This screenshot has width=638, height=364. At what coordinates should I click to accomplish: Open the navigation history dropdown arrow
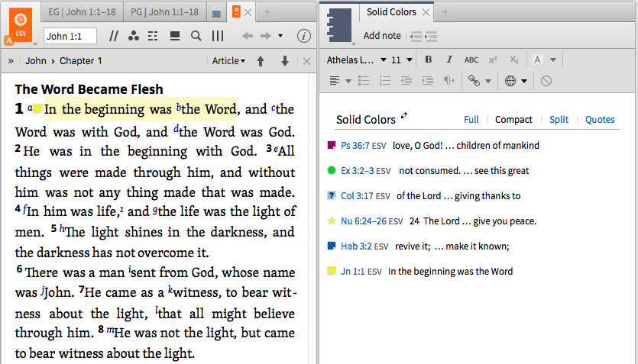[x=280, y=36]
